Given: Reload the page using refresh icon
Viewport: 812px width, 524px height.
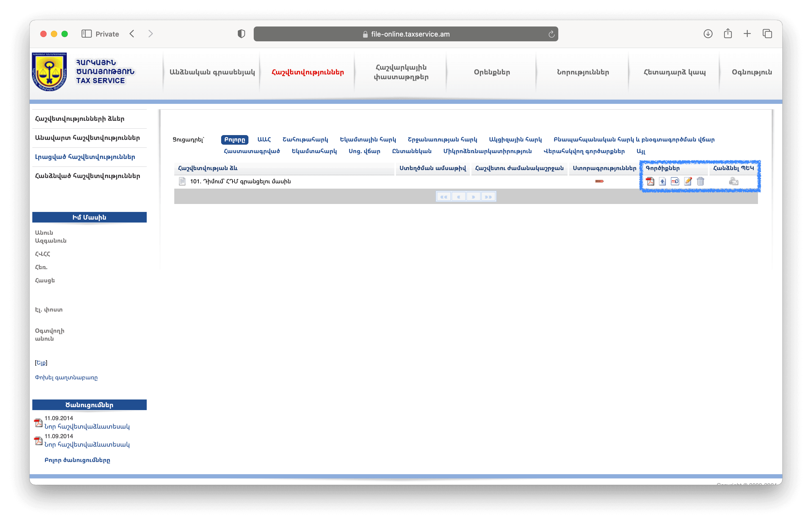Looking at the screenshot, I should [551, 34].
